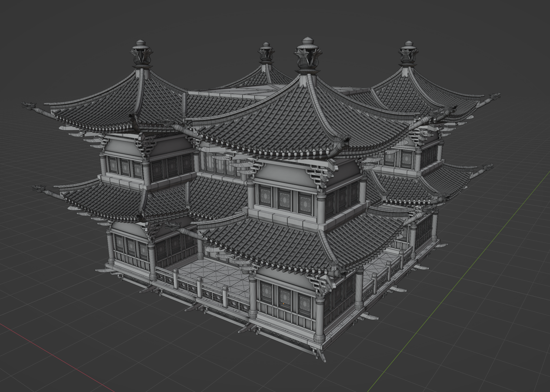Image resolution: width=550 pixels, height=392 pixels.
Task: Select the finial on the right tower
Action: click(x=408, y=55)
